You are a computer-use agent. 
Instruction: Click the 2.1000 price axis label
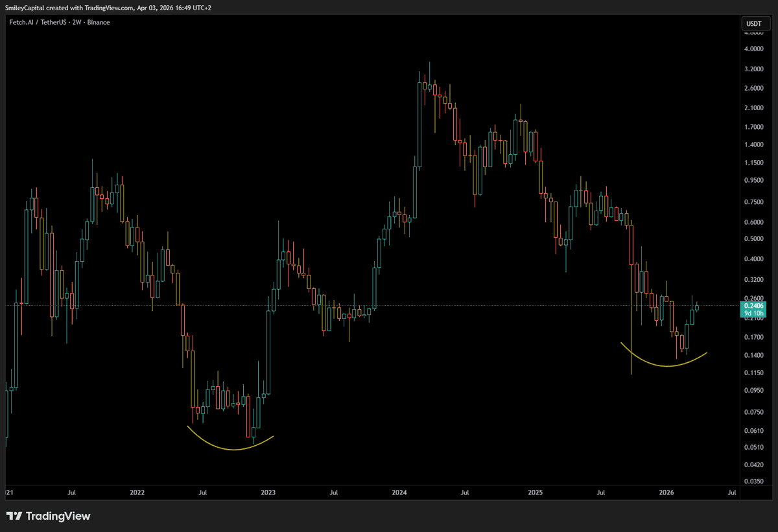click(754, 108)
